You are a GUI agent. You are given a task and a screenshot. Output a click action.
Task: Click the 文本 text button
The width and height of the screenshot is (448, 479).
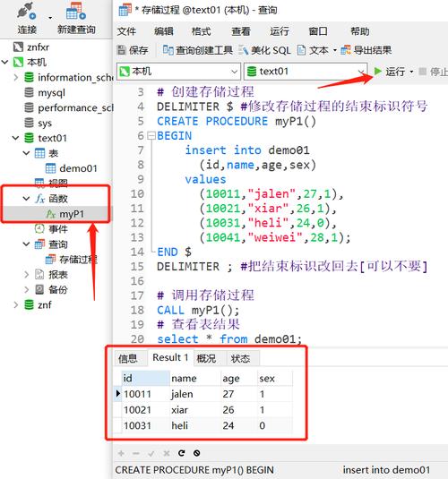(x=313, y=50)
